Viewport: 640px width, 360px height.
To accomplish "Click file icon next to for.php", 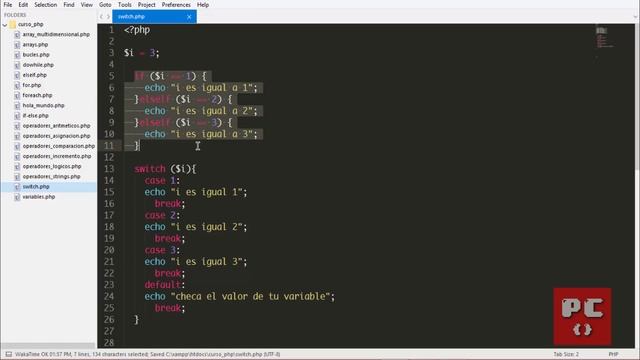I will (17, 85).
